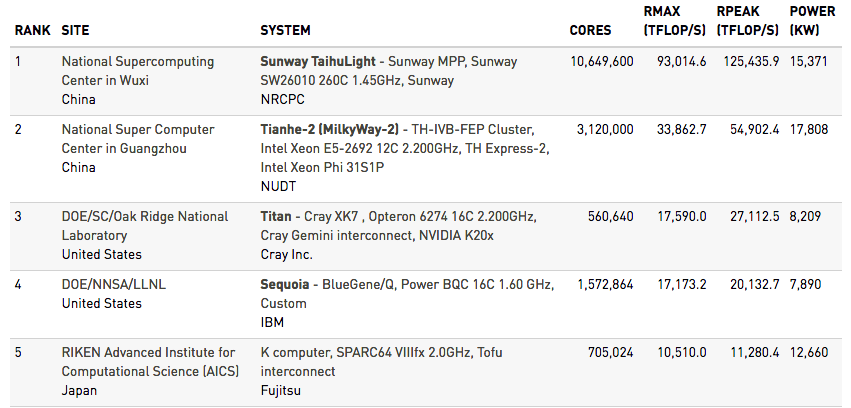This screenshot has height=408, width=851.
Task: Open the Titan system details link
Action: click(x=277, y=217)
